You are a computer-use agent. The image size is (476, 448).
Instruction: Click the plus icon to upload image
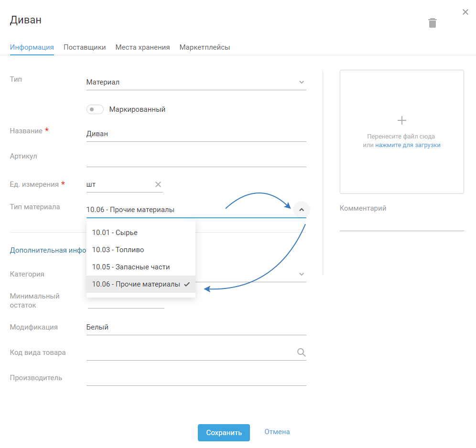click(402, 120)
